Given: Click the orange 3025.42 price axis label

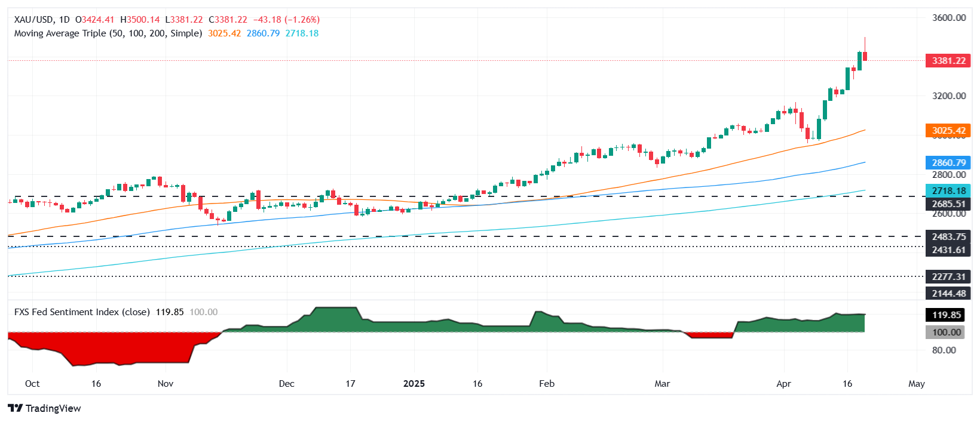Looking at the screenshot, I should [x=948, y=131].
